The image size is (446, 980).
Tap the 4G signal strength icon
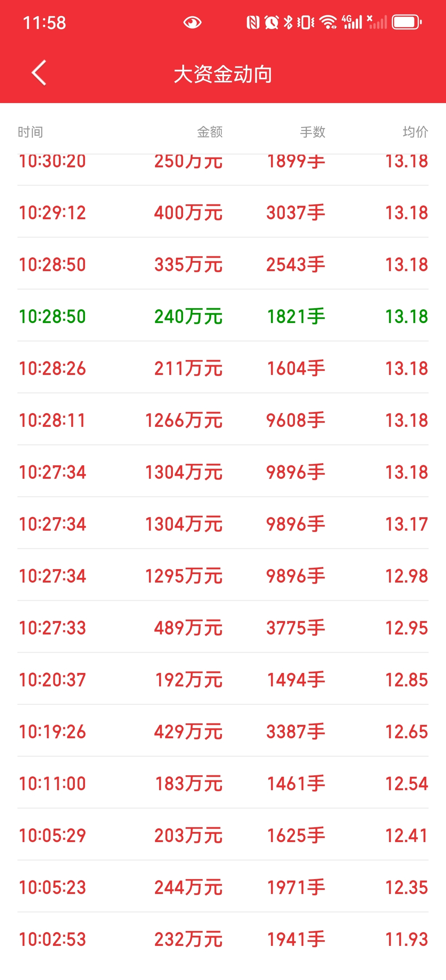click(x=352, y=23)
